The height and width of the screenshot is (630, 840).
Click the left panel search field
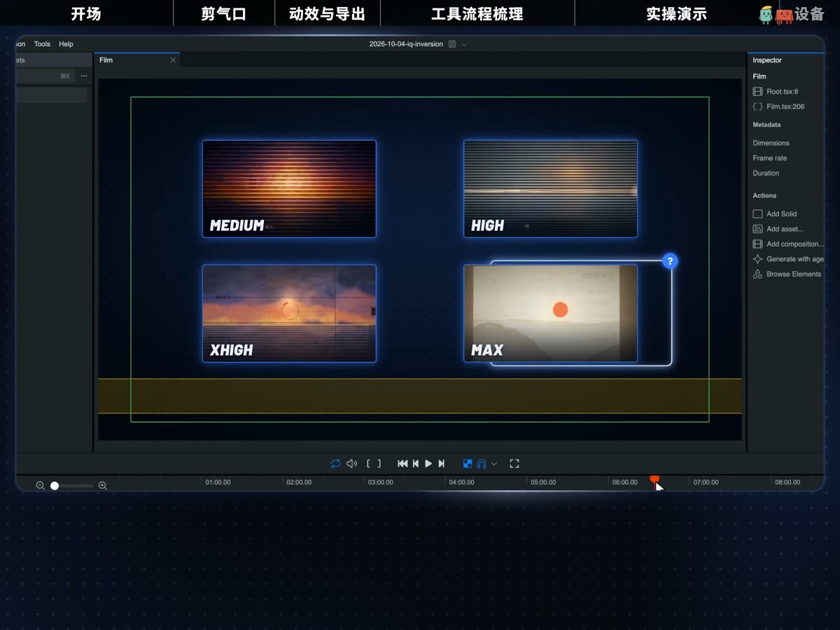pos(45,76)
